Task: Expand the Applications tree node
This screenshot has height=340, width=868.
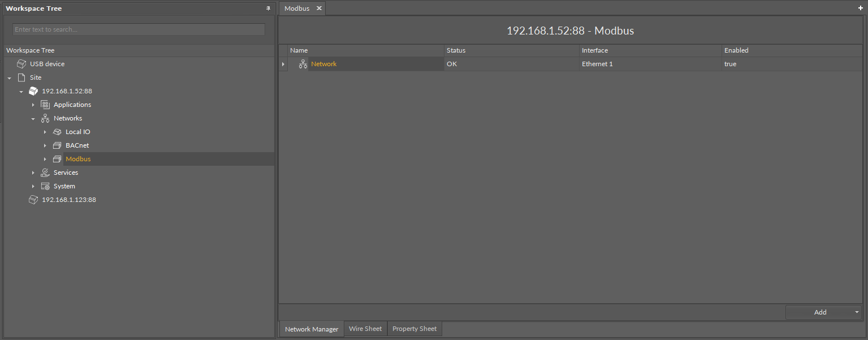Action: point(33,105)
